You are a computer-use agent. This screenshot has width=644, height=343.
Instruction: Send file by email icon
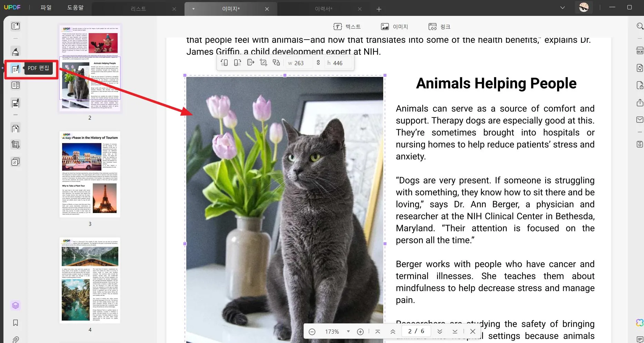(640, 120)
